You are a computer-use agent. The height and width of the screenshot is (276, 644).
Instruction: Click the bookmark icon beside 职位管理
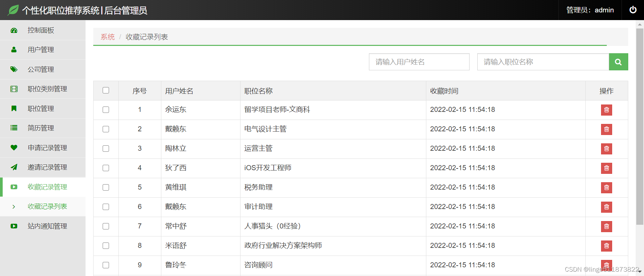click(14, 109)
